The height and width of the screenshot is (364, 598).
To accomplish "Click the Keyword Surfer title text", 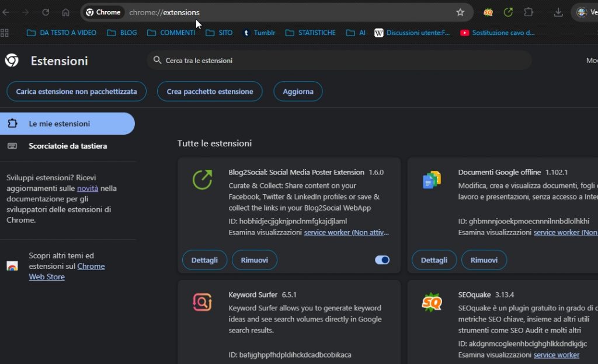I will point(253,295).
